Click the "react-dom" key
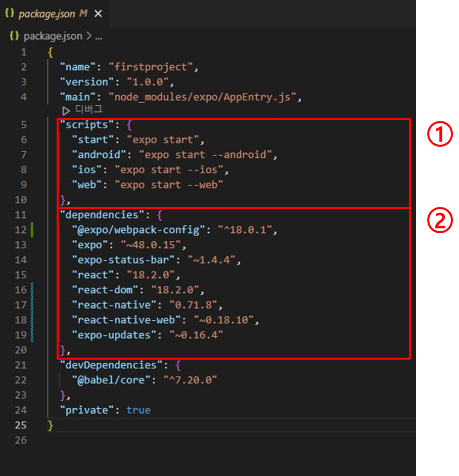This screenshot has height=476, width=459. (105, 290)
